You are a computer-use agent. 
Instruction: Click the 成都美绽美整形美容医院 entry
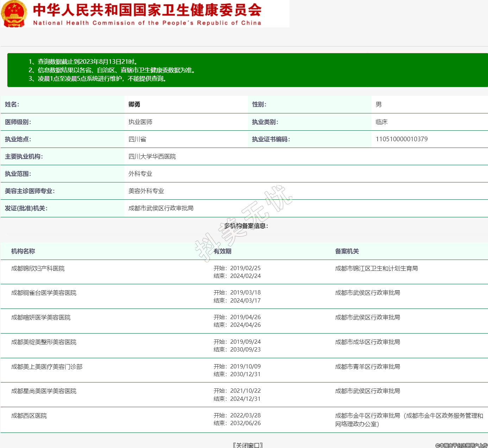point(44,342)
